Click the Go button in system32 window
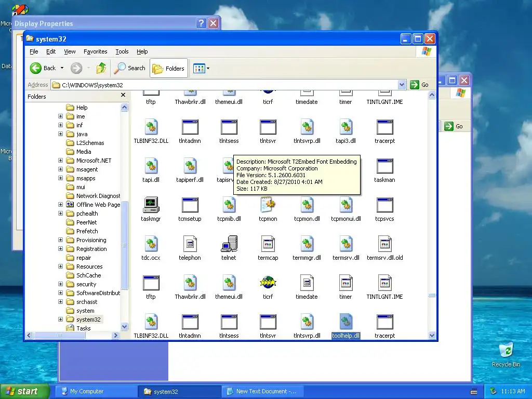 [x=419, y=85]
